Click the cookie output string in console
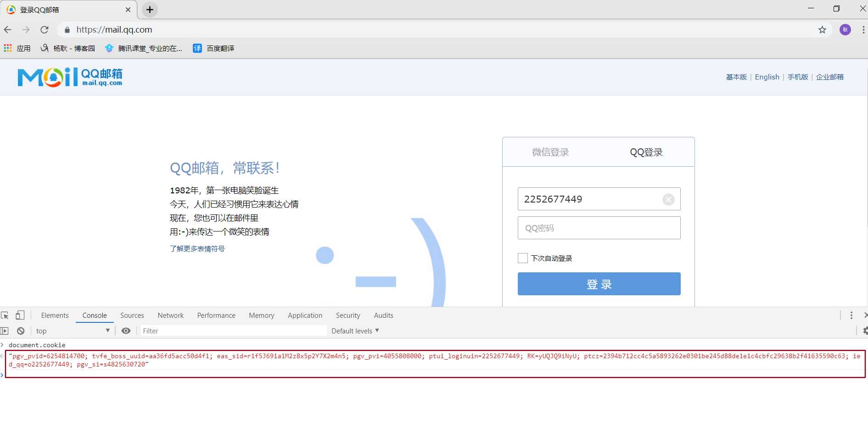Image resolution: width=868 pixels, height=445 pixels. coord(434,360)
